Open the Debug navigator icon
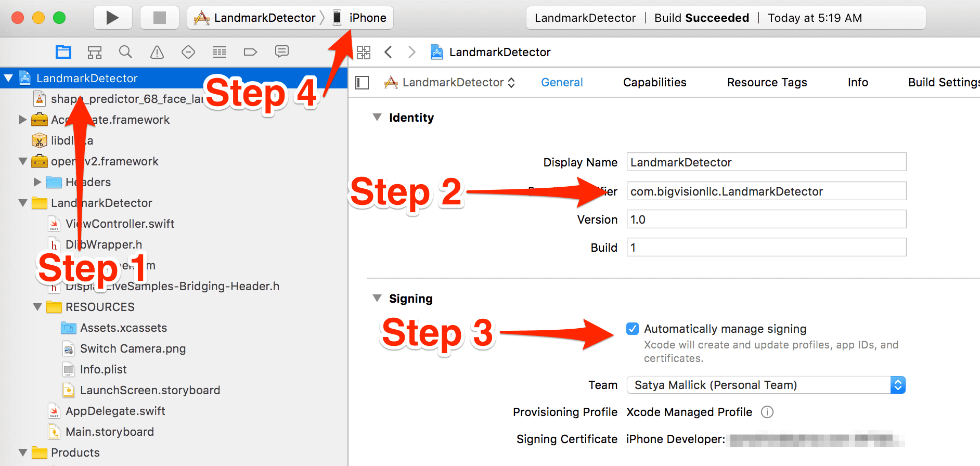The image size is (980, 466). click(x=220, y=52)
